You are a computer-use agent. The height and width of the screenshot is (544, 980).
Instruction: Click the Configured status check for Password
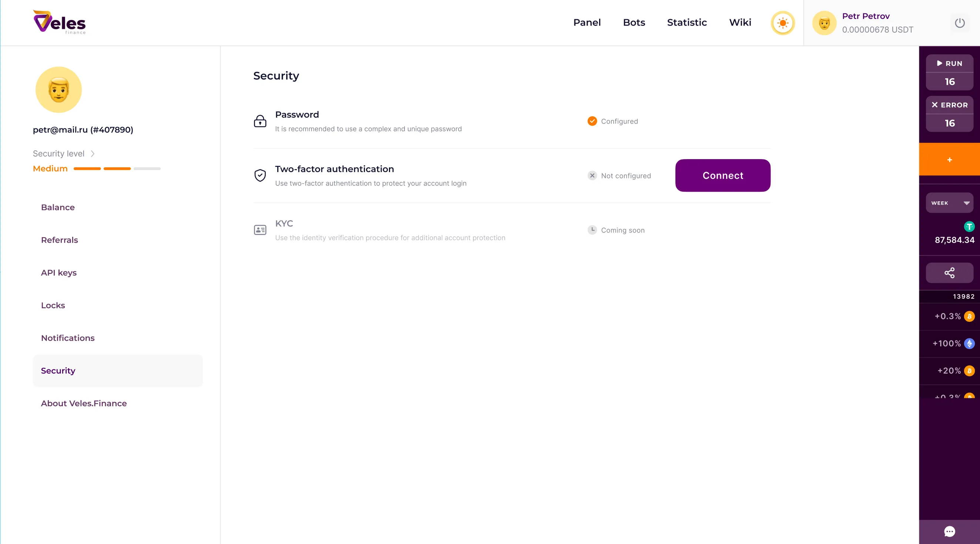point(592,121)
